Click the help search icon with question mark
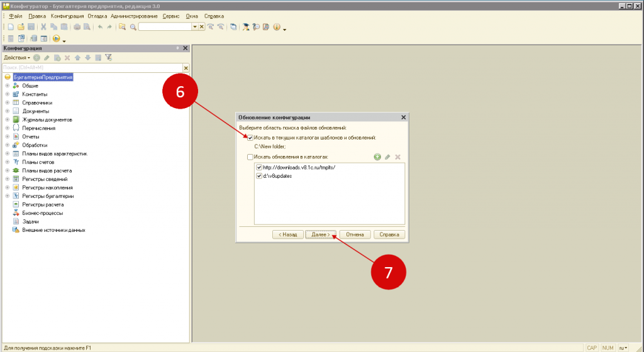644x352 pixels. click(256, 27)
